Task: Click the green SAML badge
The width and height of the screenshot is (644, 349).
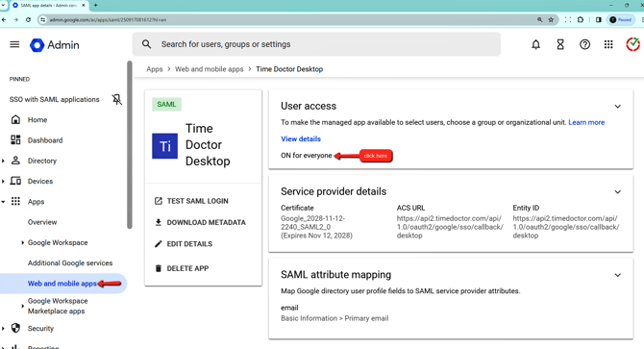Action: 166,104
